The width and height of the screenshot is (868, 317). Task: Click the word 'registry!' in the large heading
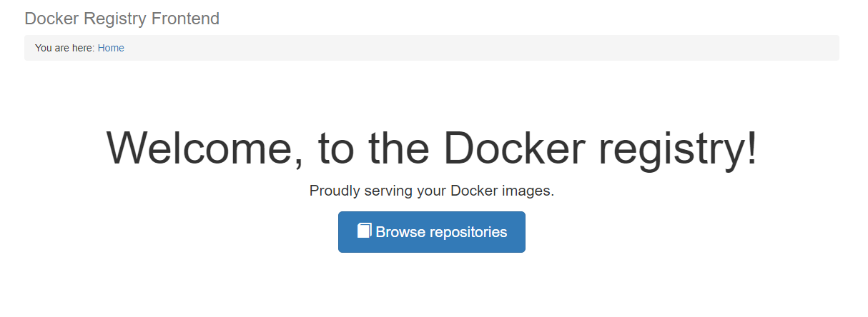pyautogui.click(x=677, y=150)
